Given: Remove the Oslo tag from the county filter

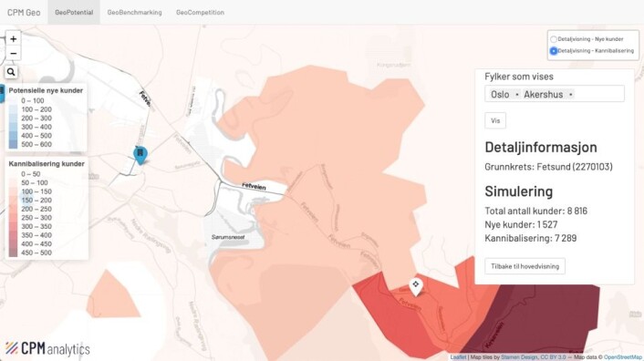Looking at the screenshot, I should pos(517,95).
